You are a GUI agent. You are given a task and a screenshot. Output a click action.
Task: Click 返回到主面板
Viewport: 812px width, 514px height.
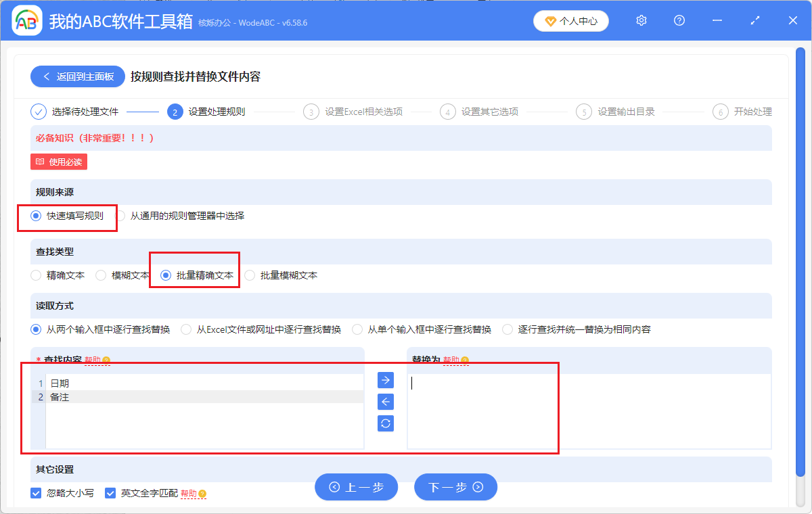point(77,76)
